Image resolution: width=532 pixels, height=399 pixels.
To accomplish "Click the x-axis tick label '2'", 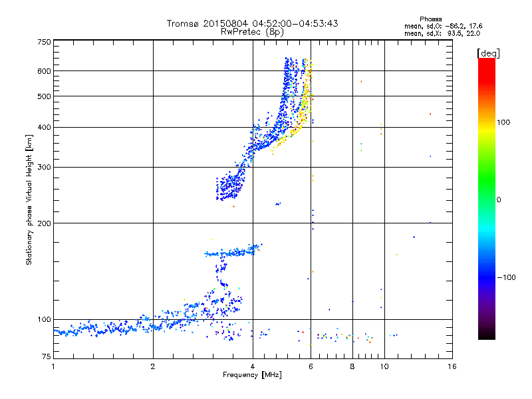I will (x=153, y=366).
